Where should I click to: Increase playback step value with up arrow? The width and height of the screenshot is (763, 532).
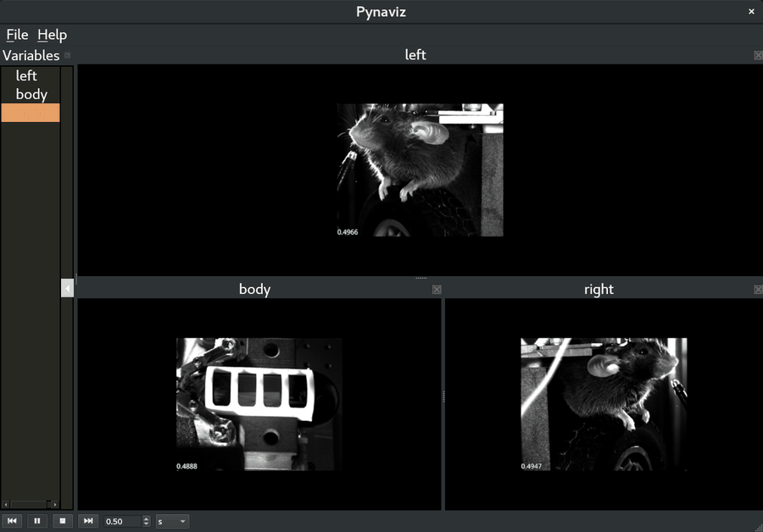point(147,518)
